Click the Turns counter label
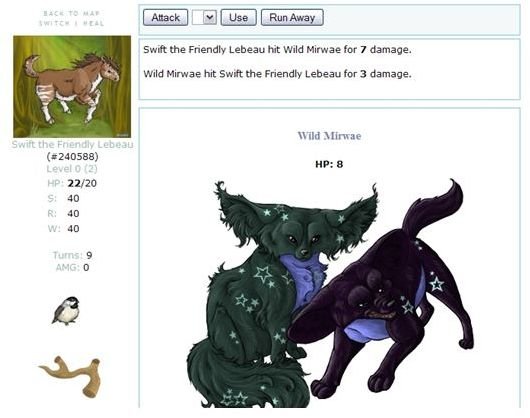Screen dimensions: 530x418 (67, 255)
